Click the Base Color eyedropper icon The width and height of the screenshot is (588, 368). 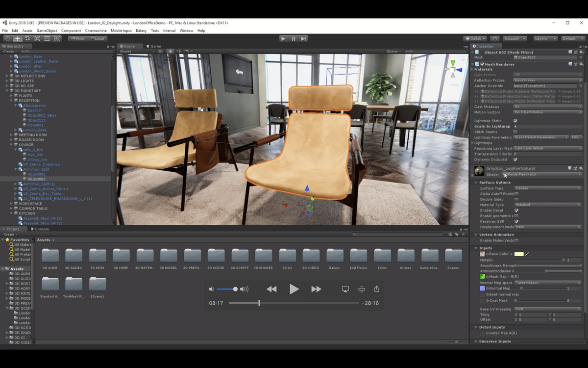point(527,254)
